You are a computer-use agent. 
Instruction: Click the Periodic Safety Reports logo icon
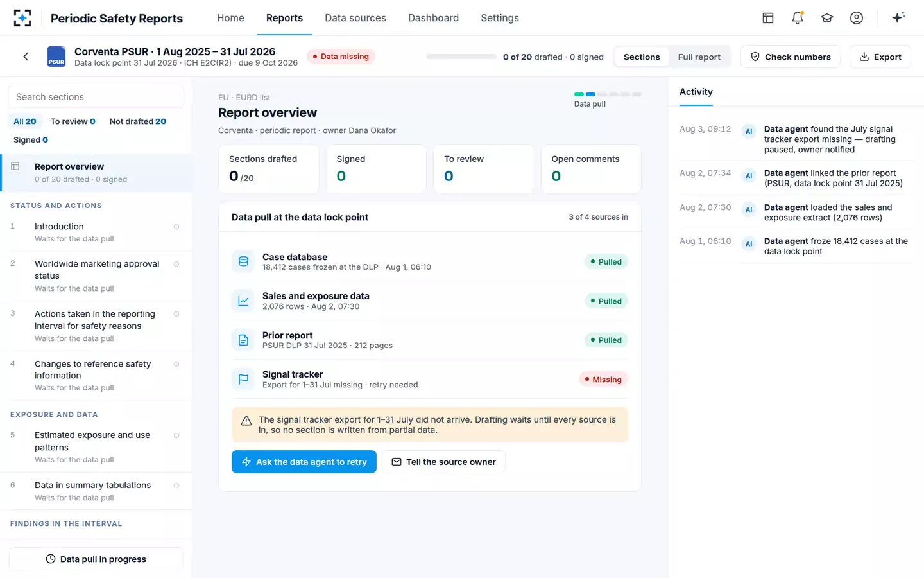[22, 18]
